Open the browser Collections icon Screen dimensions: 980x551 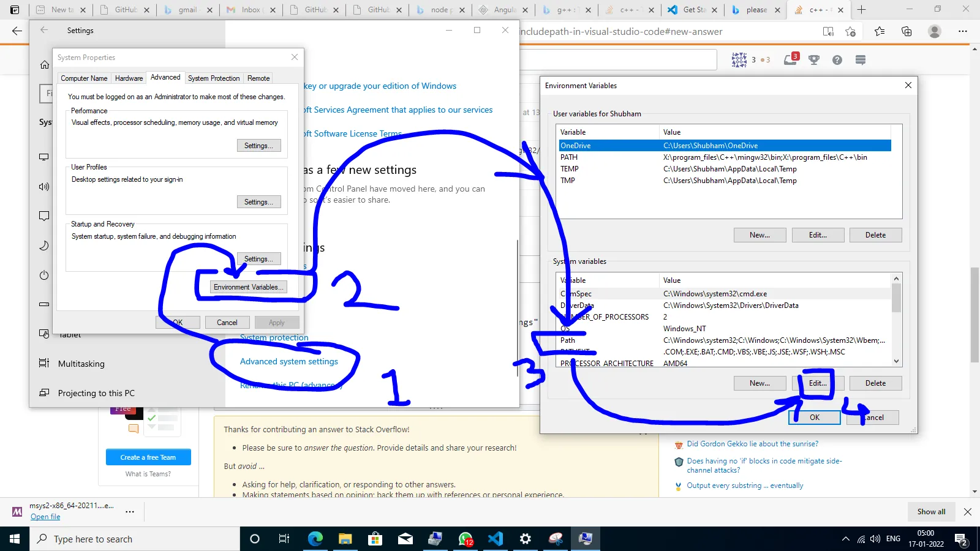click(907, 31)
